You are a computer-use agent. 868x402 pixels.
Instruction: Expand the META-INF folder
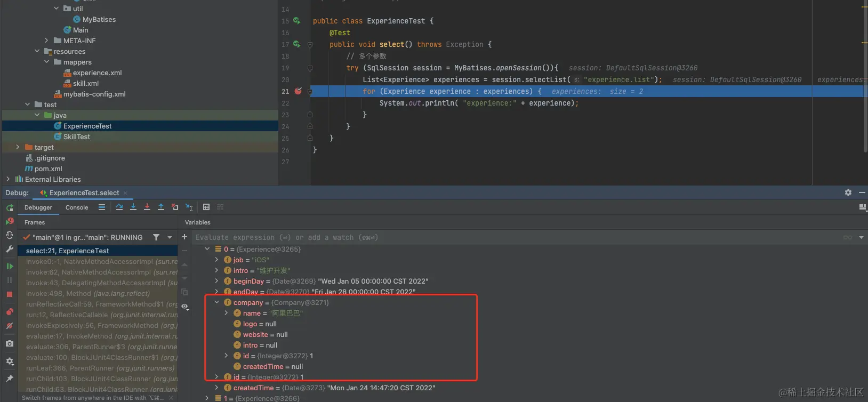coord(47,40)
